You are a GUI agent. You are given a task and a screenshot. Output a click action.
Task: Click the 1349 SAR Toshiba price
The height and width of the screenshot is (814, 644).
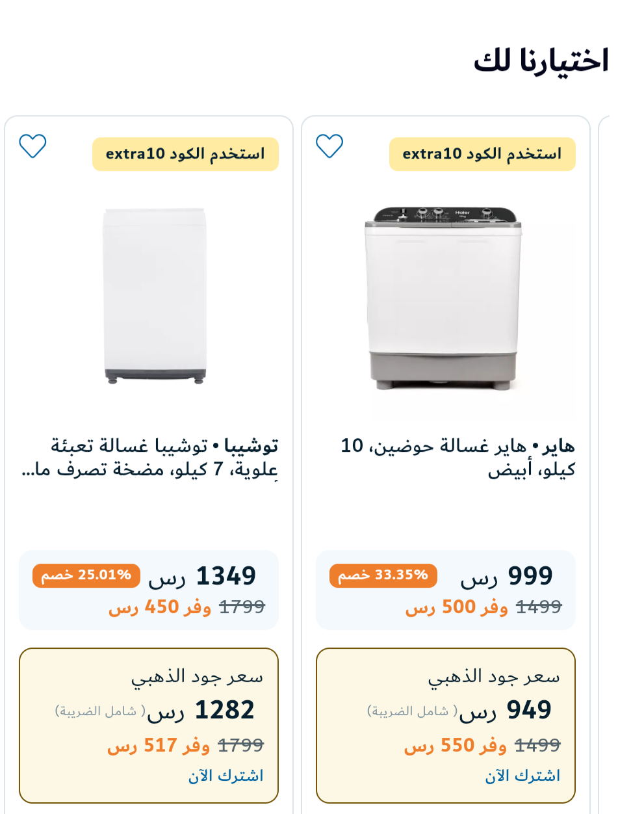point(202,576)
